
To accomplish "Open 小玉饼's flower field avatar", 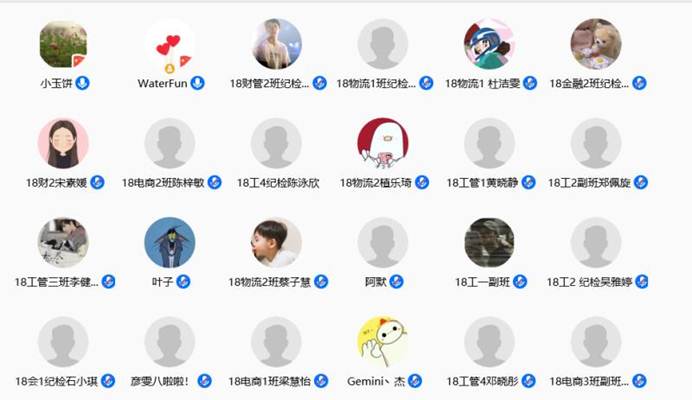I will (63, 44).
